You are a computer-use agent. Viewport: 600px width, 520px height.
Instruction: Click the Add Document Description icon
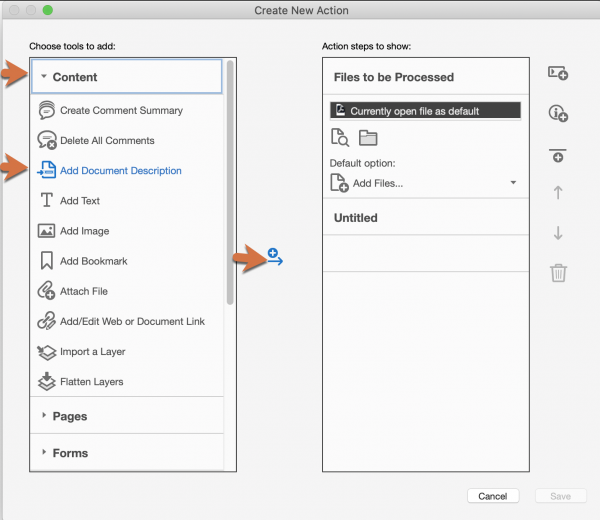(x=47, y=170)
